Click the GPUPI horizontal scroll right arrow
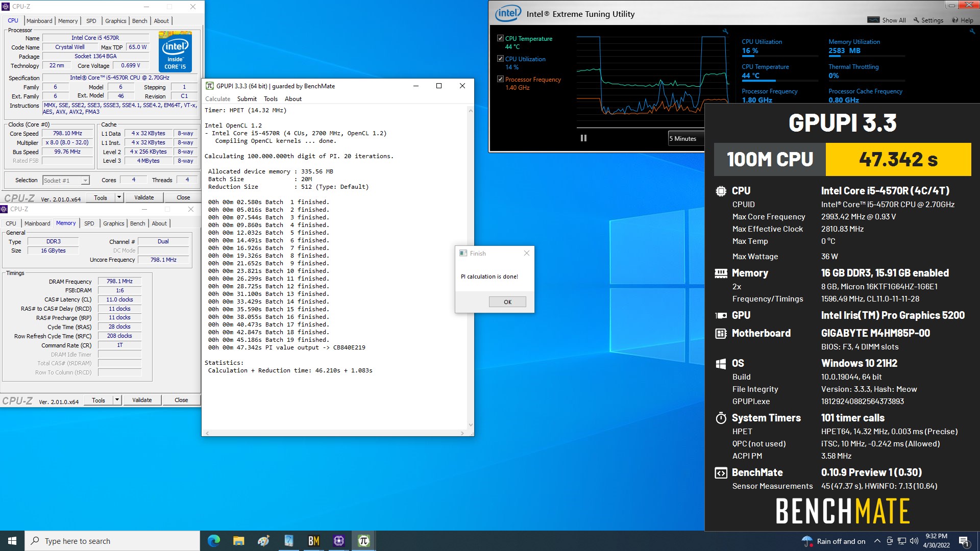 click(x=462, y=433)
